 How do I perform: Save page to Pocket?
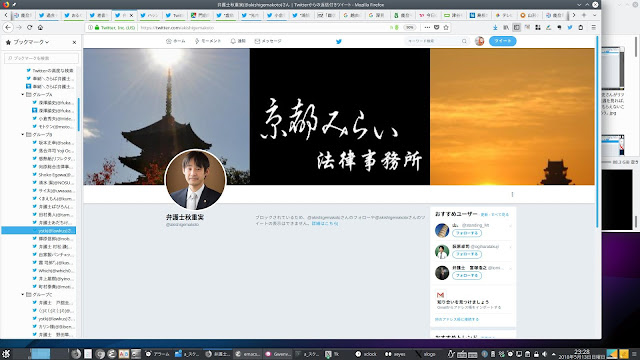[x=436, y=27]
